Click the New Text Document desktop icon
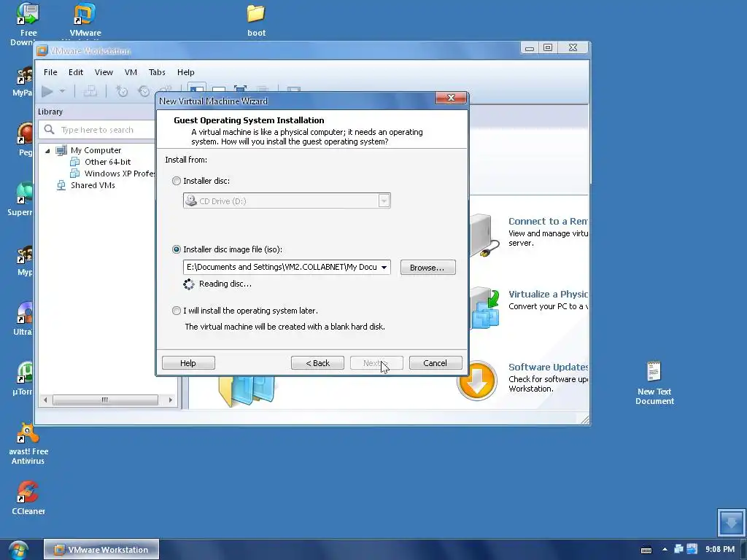 click(654, 371)
